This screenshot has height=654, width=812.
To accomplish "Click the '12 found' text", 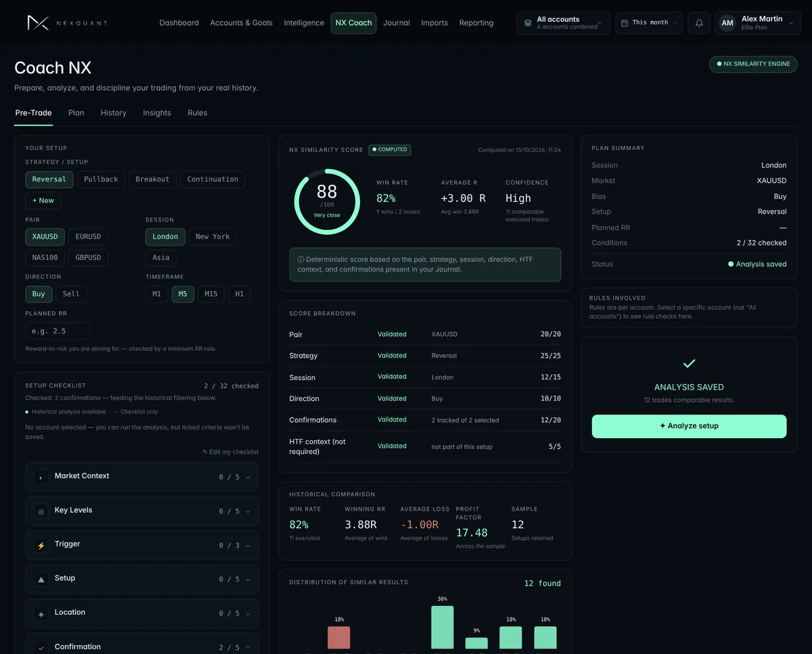I will 543,583.
